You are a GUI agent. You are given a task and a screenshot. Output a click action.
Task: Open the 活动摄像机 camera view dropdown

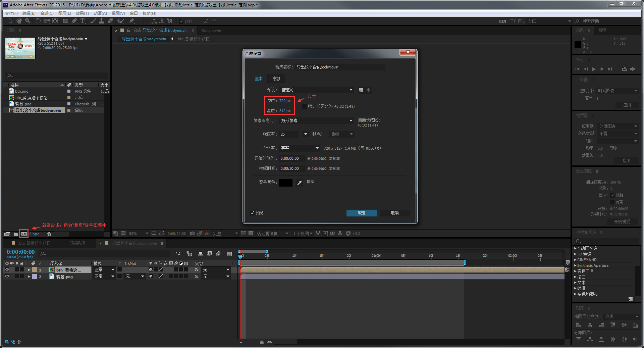(x=272, y=234)
